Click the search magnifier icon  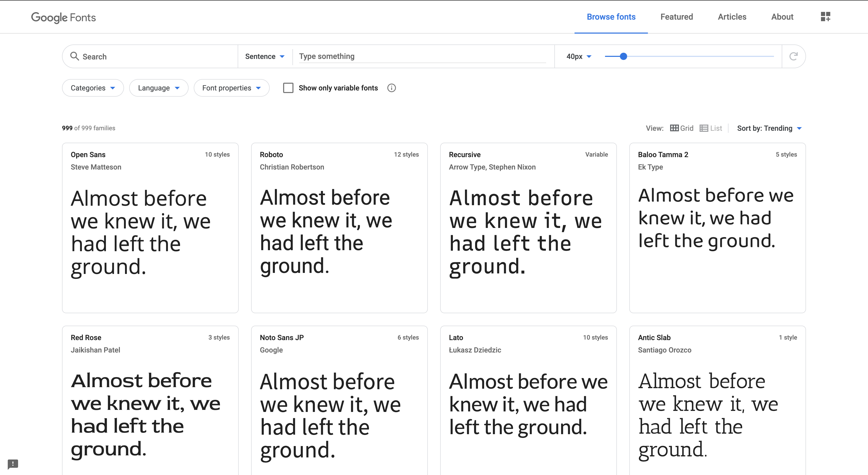click(74, 56)
